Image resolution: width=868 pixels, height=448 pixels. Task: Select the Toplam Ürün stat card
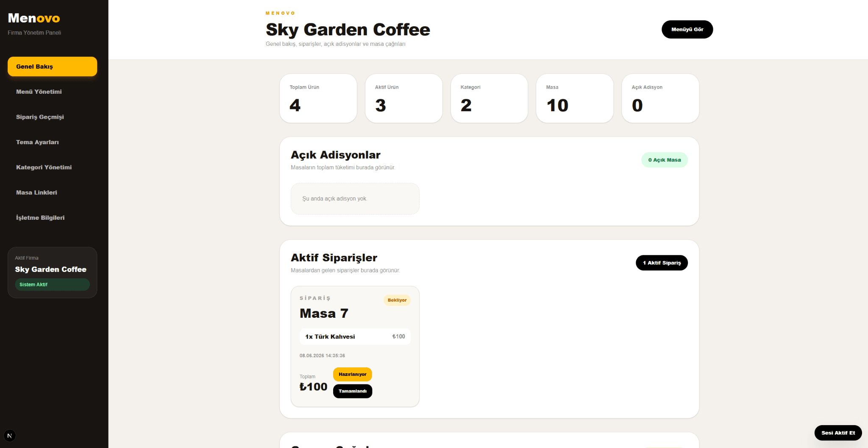(x=318, y=98)
